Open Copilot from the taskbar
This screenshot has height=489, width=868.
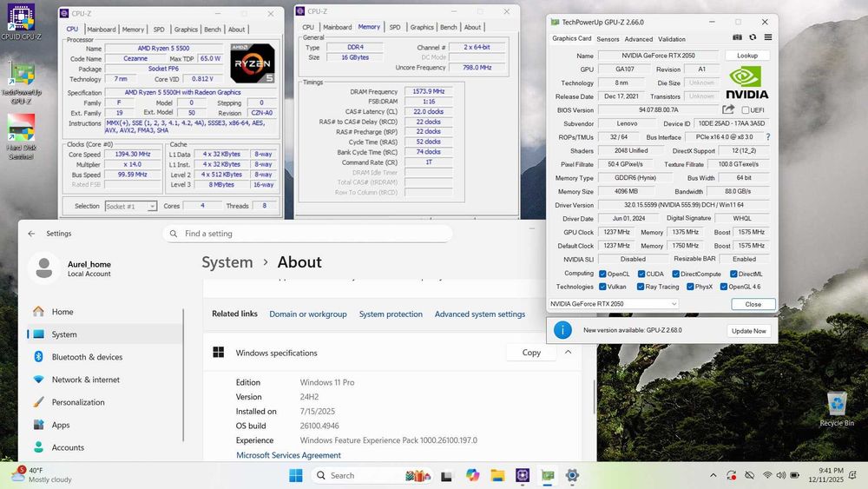[472, 475]
